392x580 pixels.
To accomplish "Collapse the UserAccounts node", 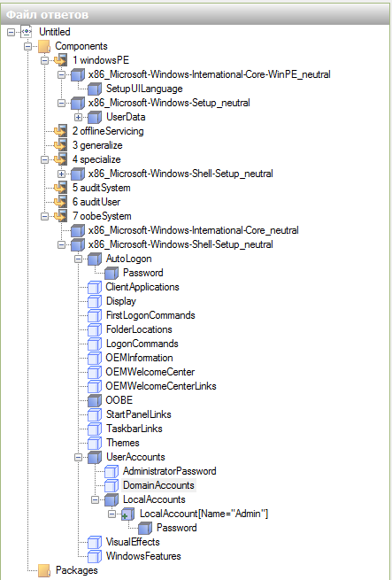I will pyautogui.click(x=79, y=457).
